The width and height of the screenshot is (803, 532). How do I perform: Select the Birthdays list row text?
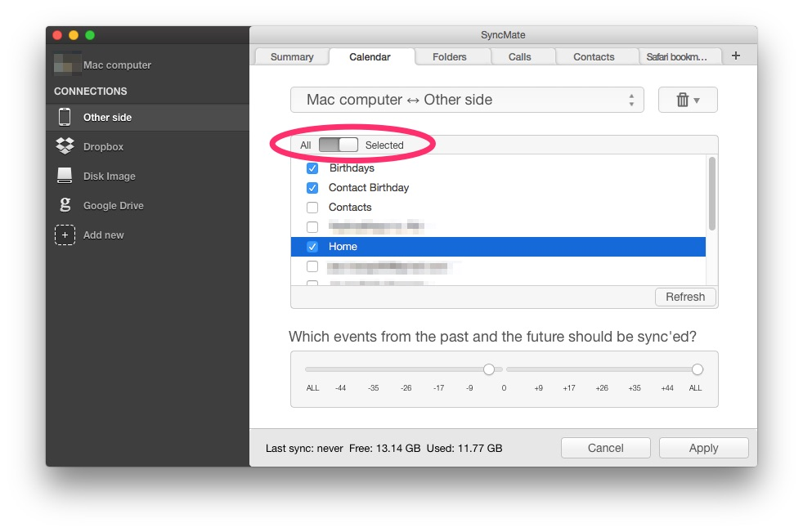352,168
